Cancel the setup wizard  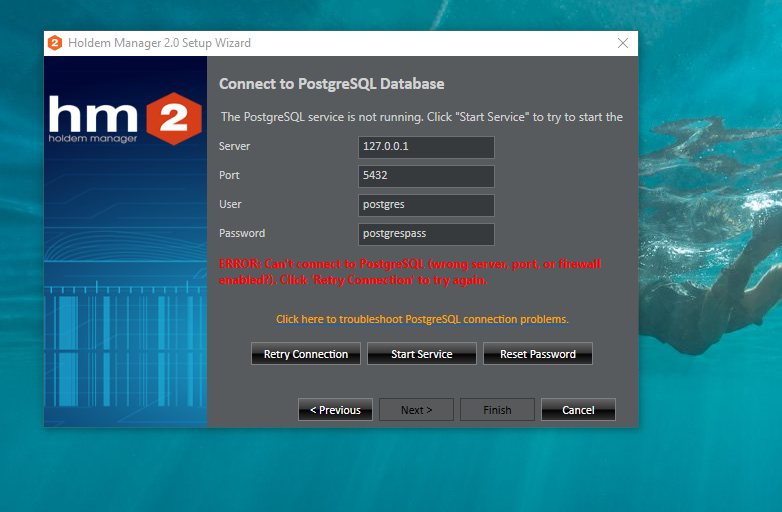click(578, 409)
